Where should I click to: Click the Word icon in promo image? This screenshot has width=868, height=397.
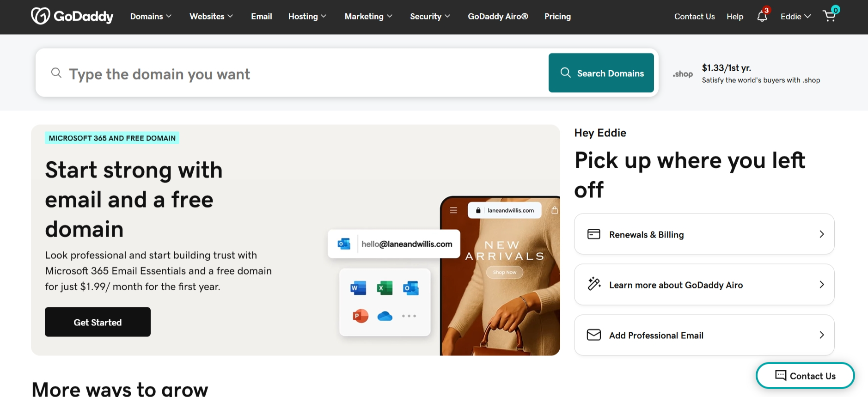point(358,288)
